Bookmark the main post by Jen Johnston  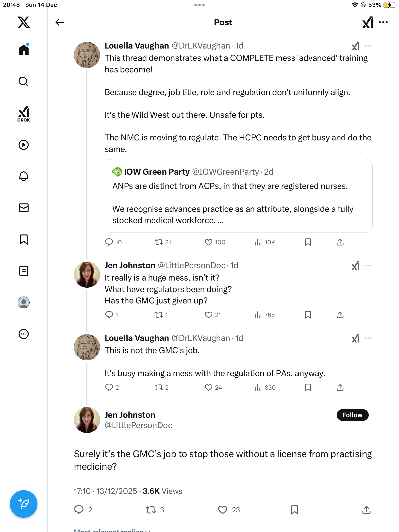(295, 510)
